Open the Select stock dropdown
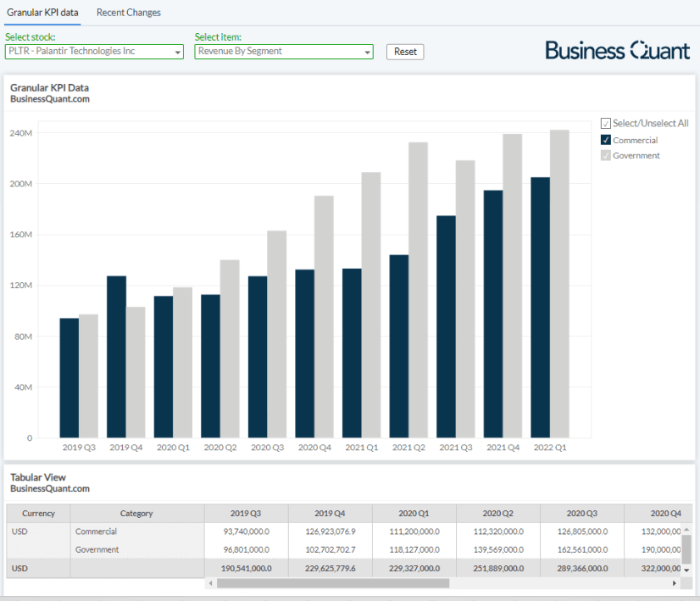This screenshot has height=601, width=700. [94, 52]
